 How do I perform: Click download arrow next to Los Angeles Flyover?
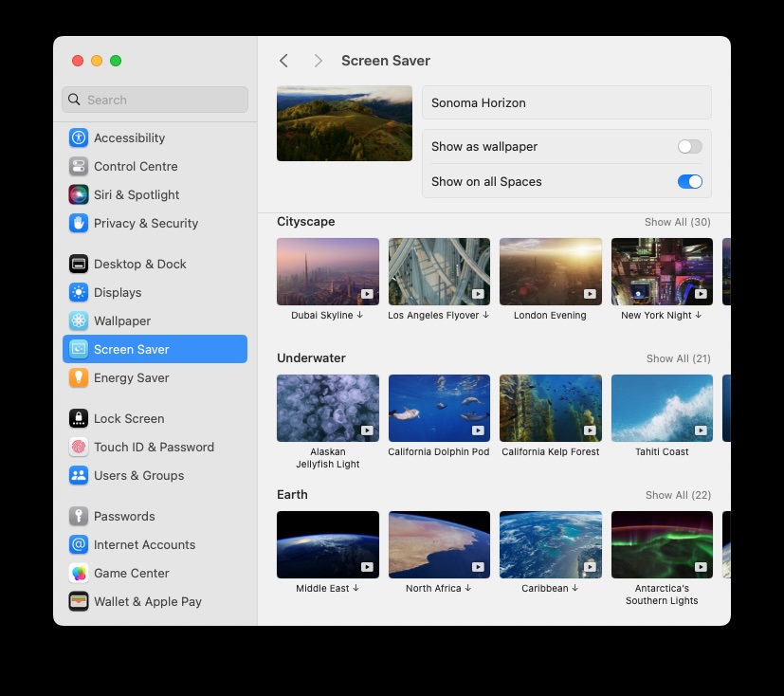485,315
